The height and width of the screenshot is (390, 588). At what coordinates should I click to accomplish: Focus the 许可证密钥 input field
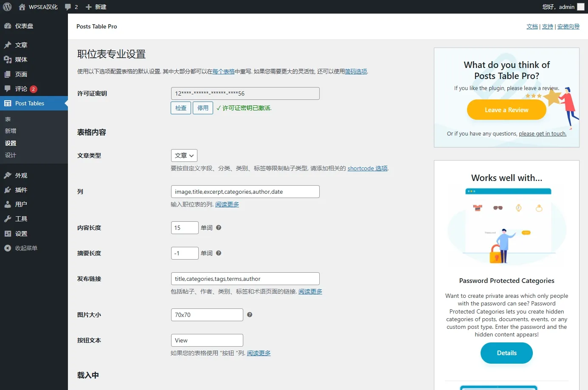tap(245, 93)
